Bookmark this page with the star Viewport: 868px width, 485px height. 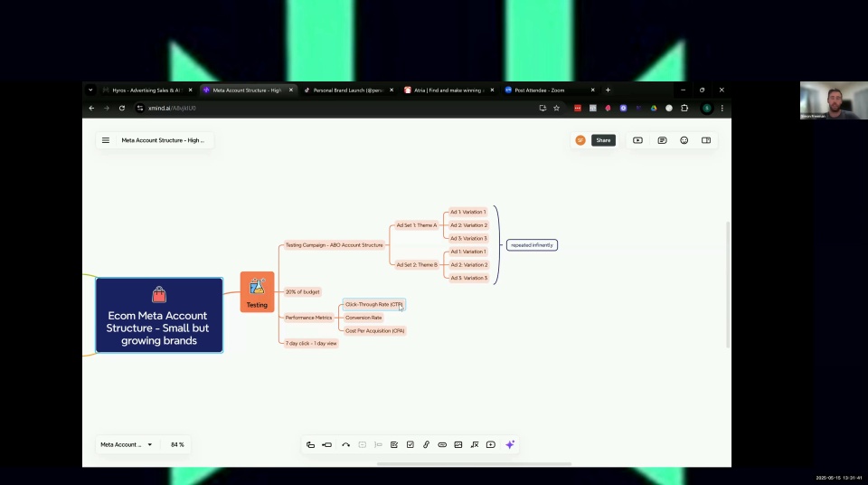pos(556,108)
